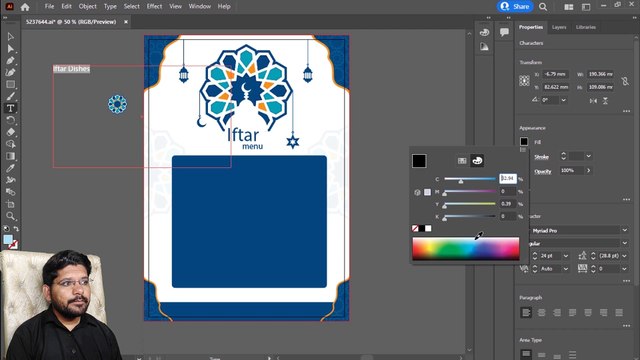The height and width of the screenshot is (360, 640).
Task: Select the Gradient tool
Action: (x=11, y=156)
